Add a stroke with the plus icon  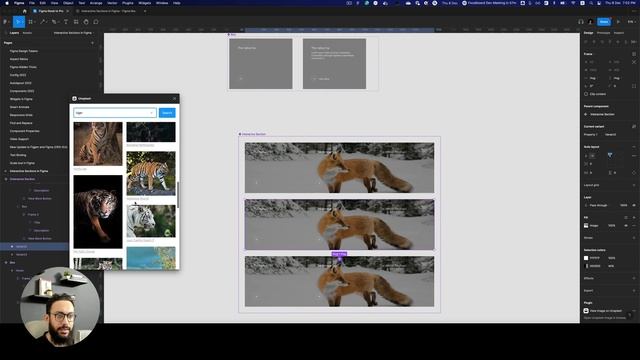pyautogui.click(x=634, y=238)
